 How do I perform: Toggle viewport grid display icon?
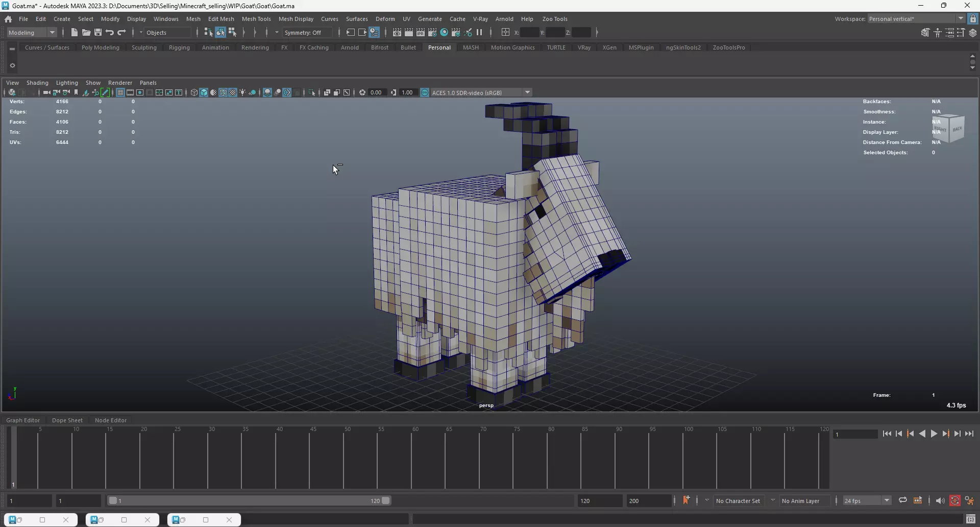(x=120, y=92)
